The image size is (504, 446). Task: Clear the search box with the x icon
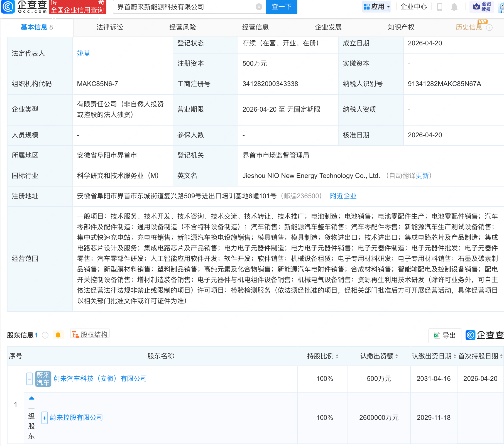pos(258,7)
